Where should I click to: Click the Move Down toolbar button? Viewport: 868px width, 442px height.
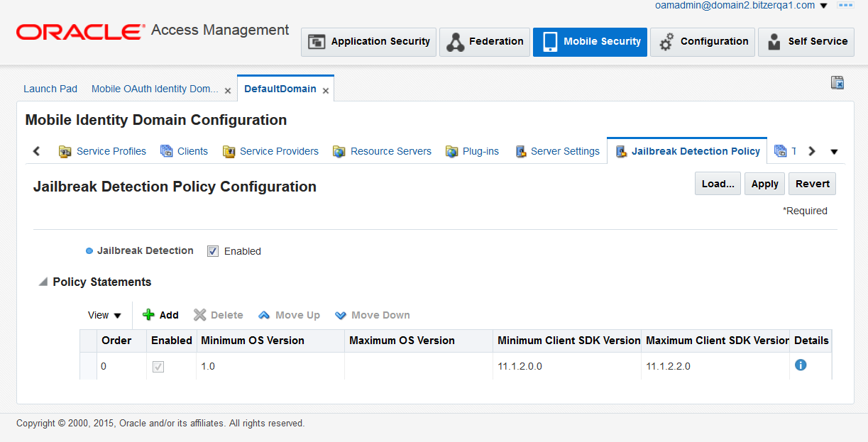pos(373,315)
